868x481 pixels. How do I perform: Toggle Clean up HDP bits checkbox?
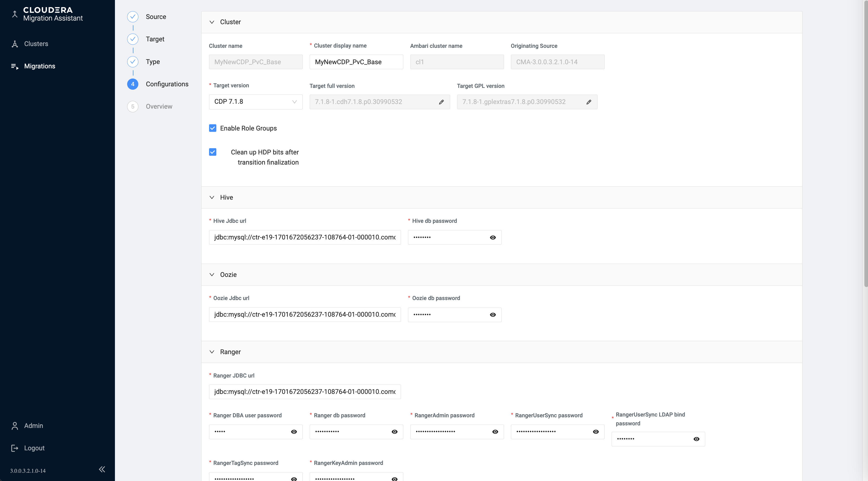point(213,152)
